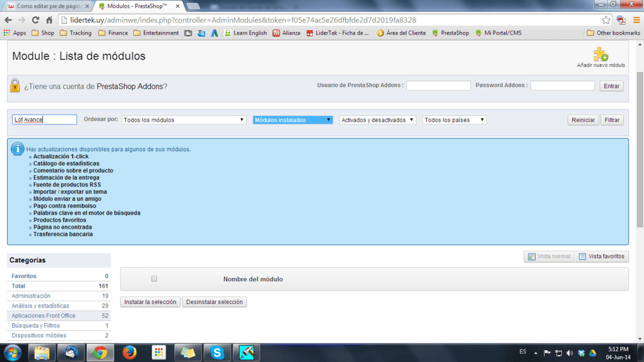Open the Productos favoritos link
644x362 pixels.
point(60,220)
